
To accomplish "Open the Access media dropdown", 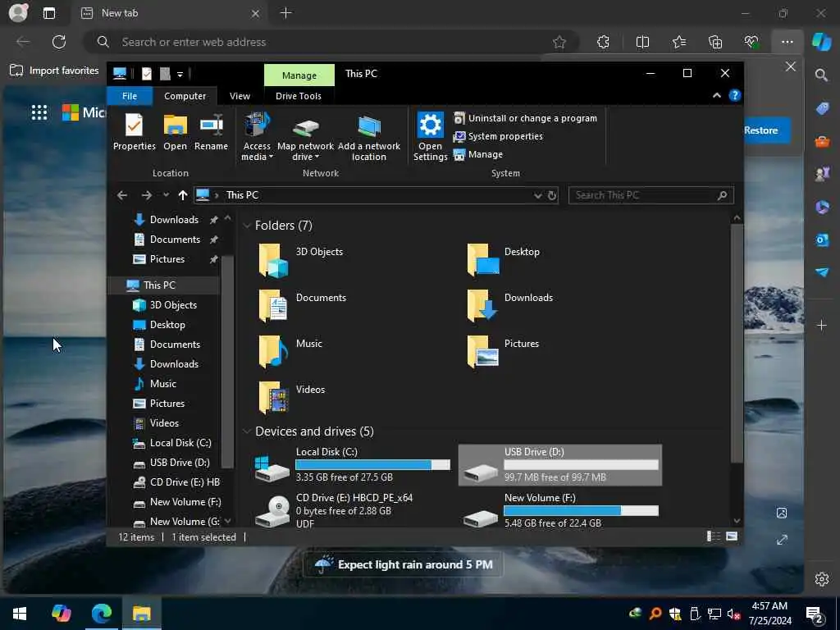I will [x=257, y=137].
